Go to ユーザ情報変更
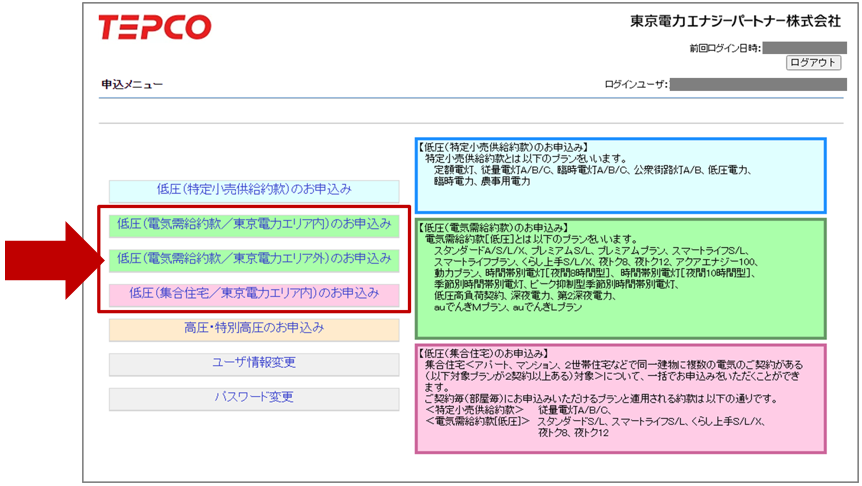 coord(254,364)
